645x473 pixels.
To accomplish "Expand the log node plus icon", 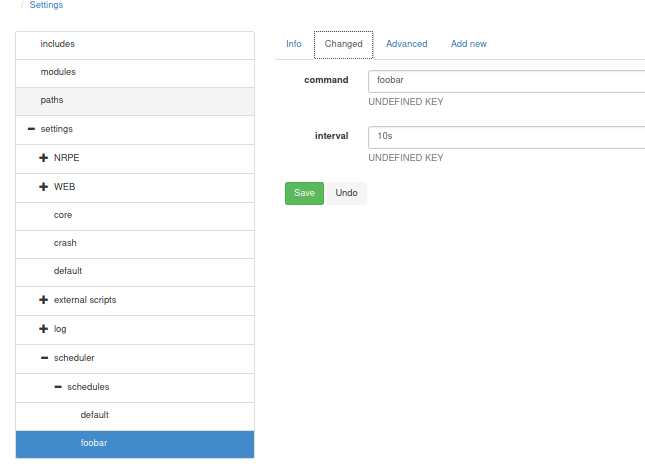I will point(44,329).
